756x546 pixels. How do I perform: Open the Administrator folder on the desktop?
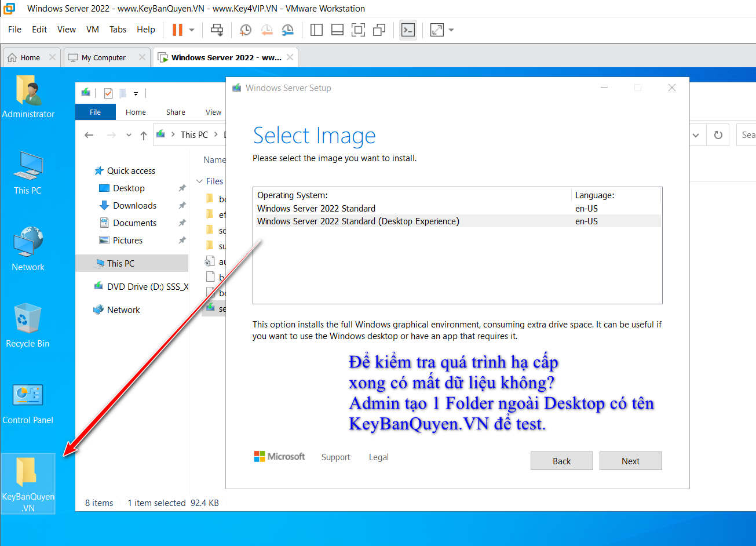tap(28, 96)
